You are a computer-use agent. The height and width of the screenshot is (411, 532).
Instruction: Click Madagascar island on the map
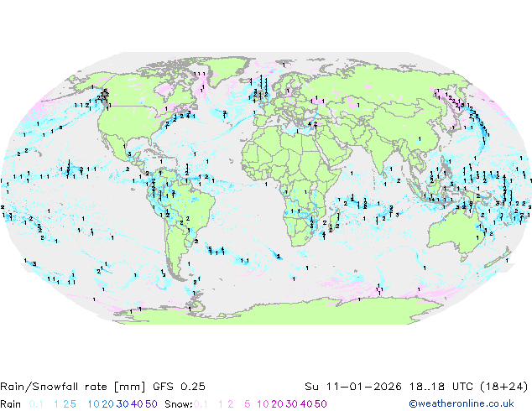[334, 221]
